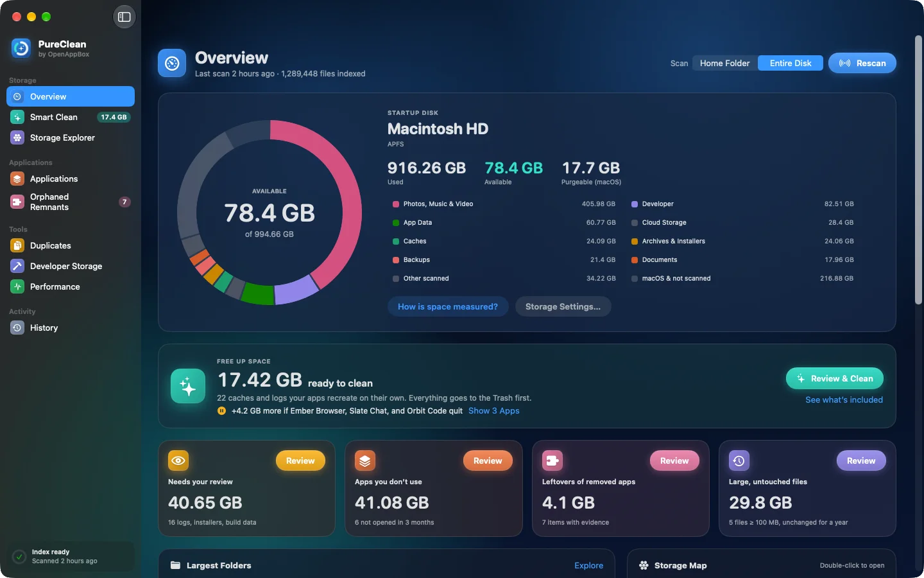This screenshot has width=924, height=578.
Task: Go to Storage Explorer
Action: click(x=71, y=137)
